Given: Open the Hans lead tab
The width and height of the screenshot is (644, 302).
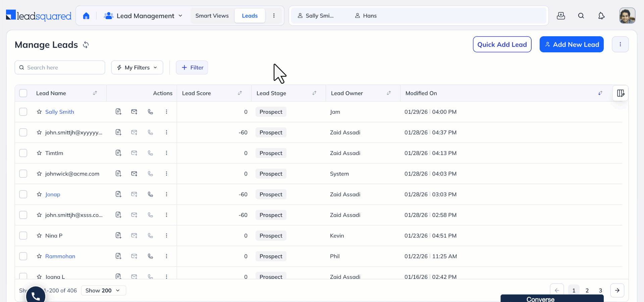Looking at the screenshot, I should (366, 16).
